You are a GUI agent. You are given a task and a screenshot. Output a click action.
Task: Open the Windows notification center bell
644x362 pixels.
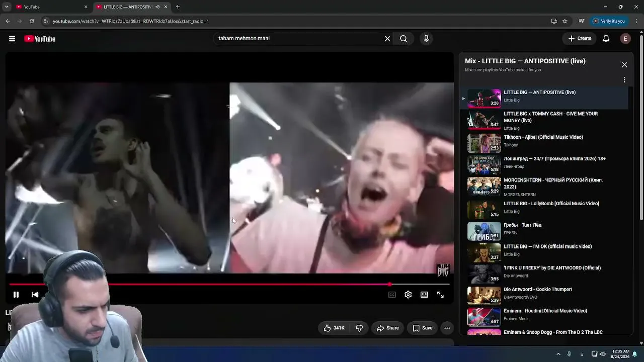click(635, 354)
